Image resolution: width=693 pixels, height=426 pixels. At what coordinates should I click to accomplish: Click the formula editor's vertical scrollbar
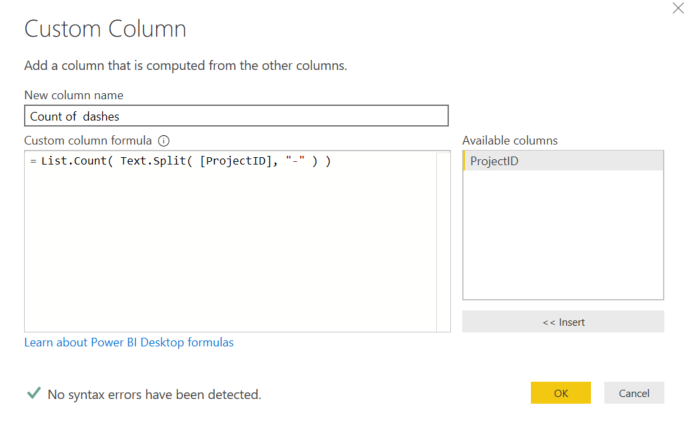coord(443,241)
